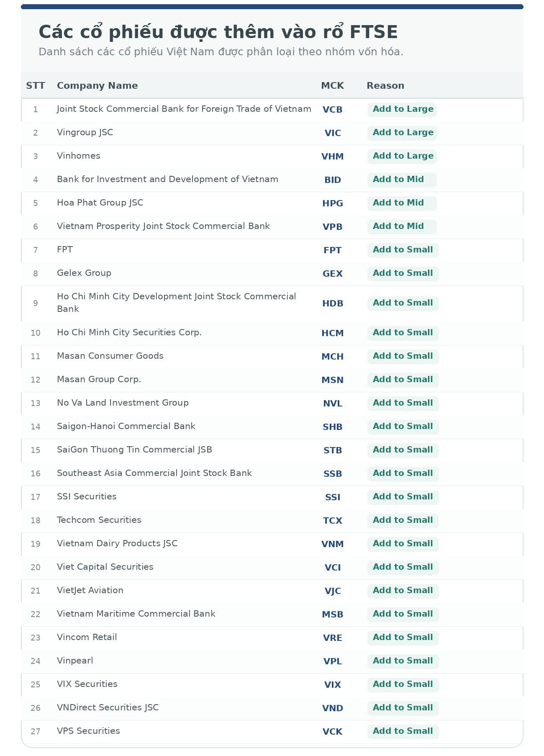
Task: Click the GEX ticker symbol
Action: coord(333,274)
